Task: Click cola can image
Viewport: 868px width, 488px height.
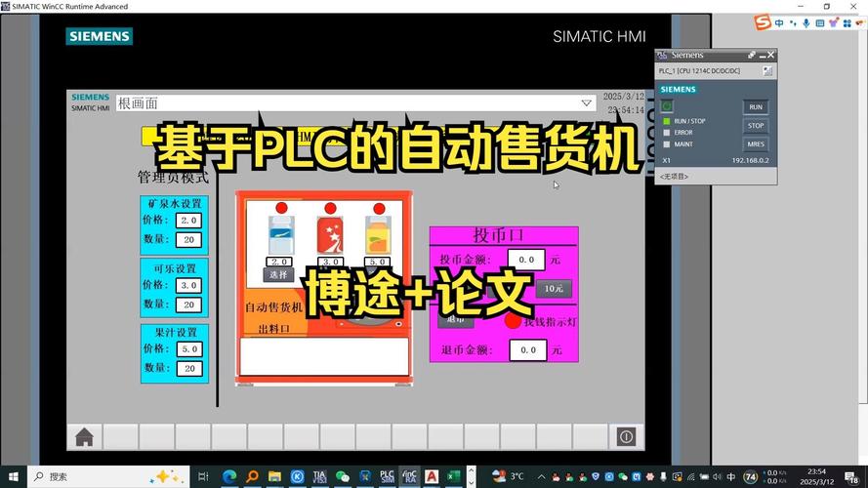Action: pyautogui.click(x=330, y=235)
